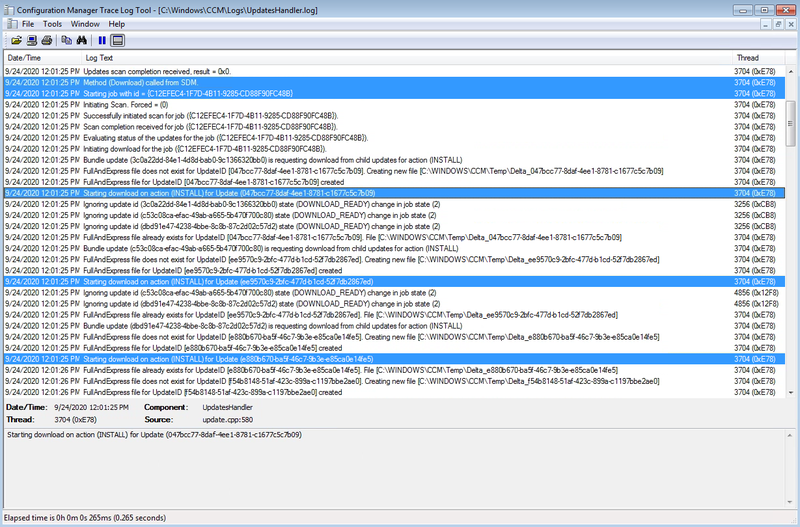Image resolution: width=800 pixels, height=527 pixels.
Task: Click the Copy to clipboard toolbar icon
Action: pyautogui.click(x=65, y=40)
